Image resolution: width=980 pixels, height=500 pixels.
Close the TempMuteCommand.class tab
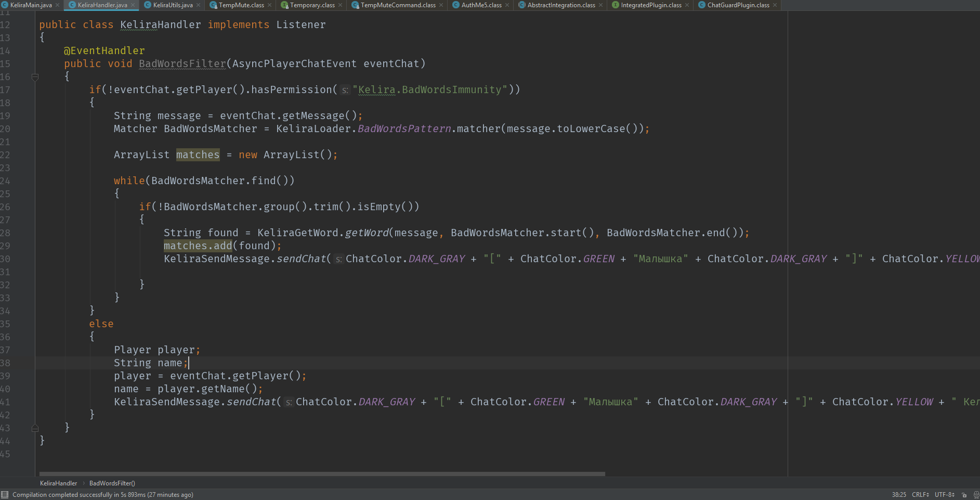tap(441, 5)
